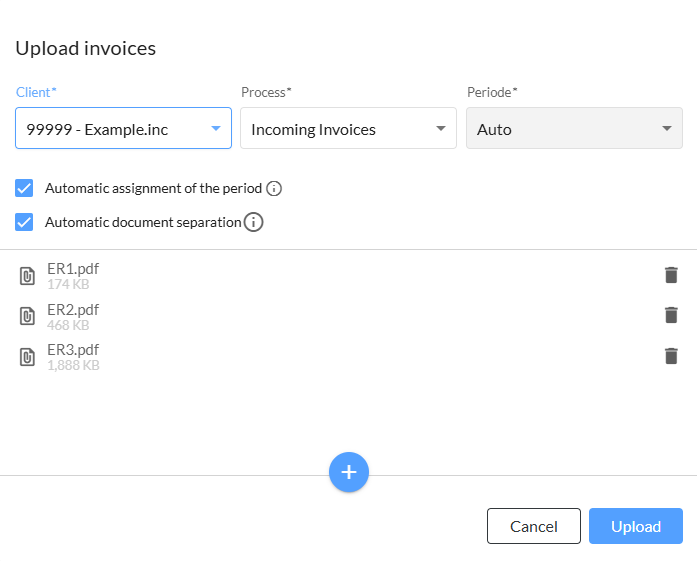Add another file with the plus button

pyautogui.click(x=348, y=472)
